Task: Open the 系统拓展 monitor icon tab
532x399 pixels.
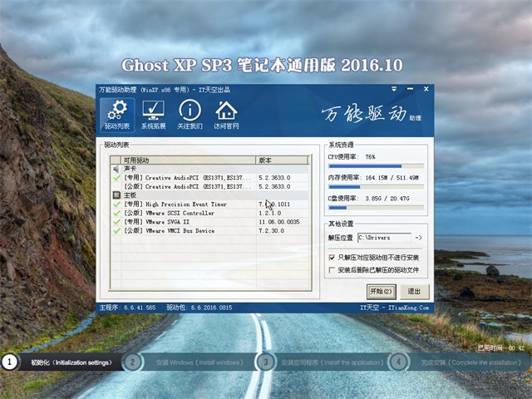Action: click(x=153, y=115)
